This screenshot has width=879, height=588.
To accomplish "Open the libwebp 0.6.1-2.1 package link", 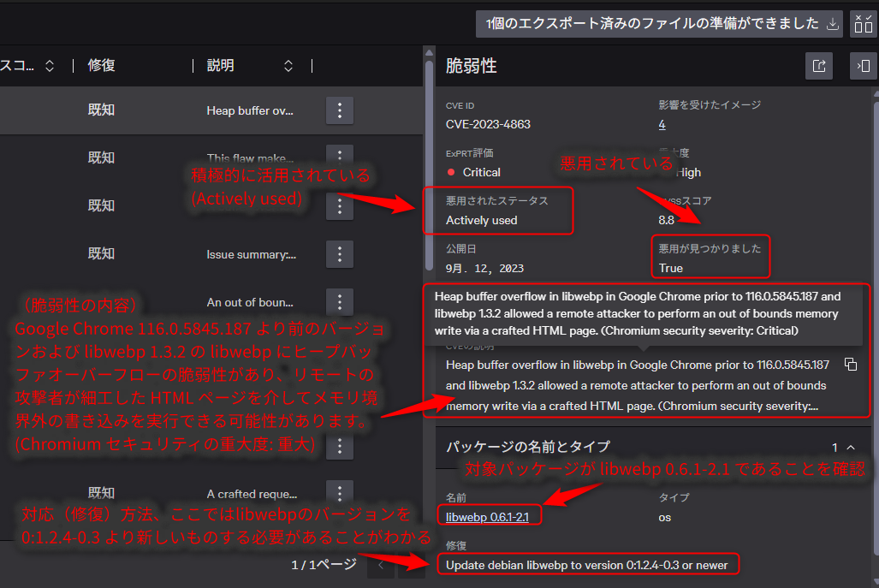I will (x=489, y=515).
